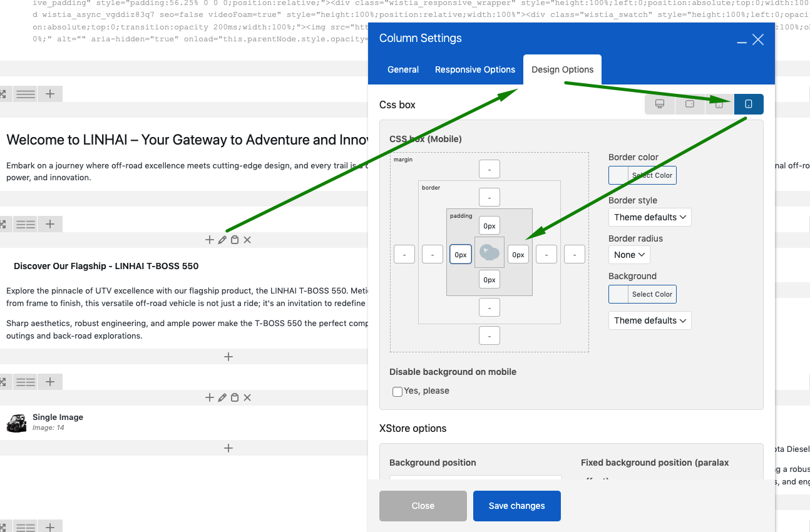The height and width of the screenshot is (532, 810).
Task: Focus the border bottom input field
Action: [x=490, y=307]
